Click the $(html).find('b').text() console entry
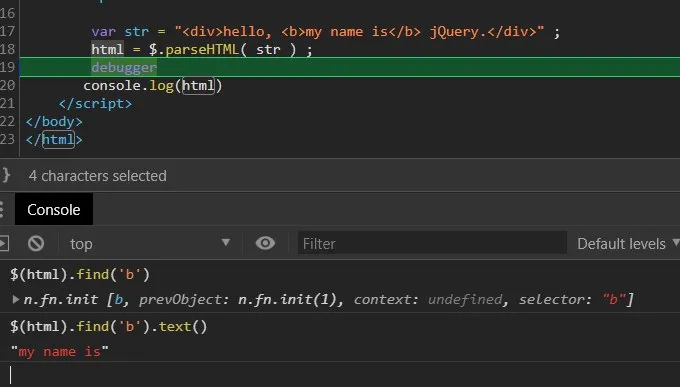The image size is (680, 387). pyautogui.click(x=109, y=326)
